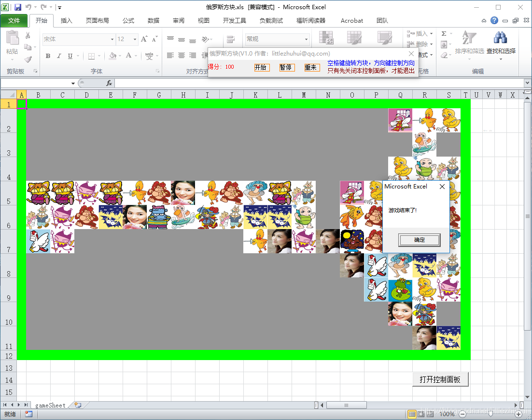Viewport: 532px width, 420px height.
Task: Open the font name dropdown 宋体
Action: click(x=112, y=40)
